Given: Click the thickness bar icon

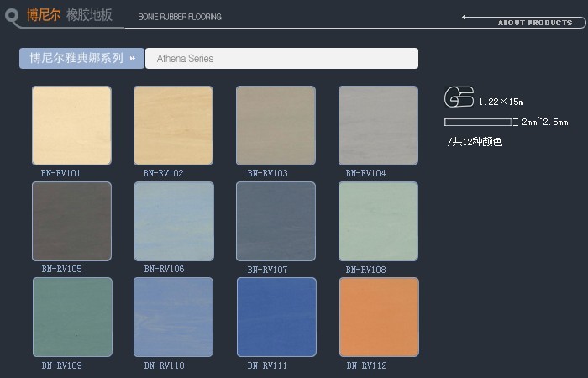Looking at the screenshot, I should coord(477,123).
